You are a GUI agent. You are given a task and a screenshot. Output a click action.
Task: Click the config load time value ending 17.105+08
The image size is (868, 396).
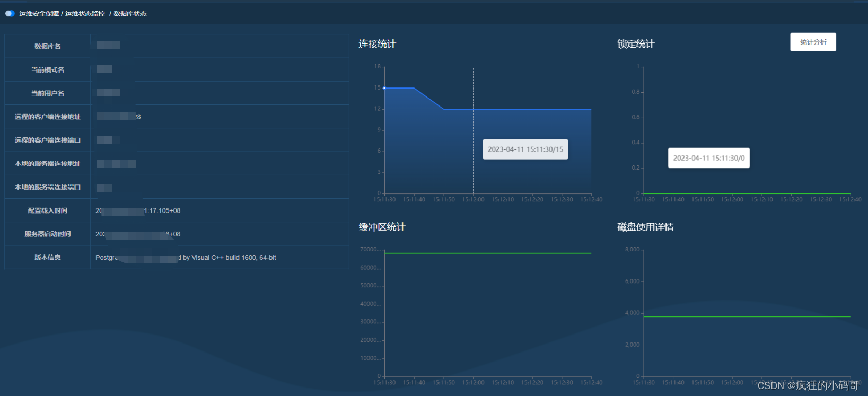coord(138,211)
